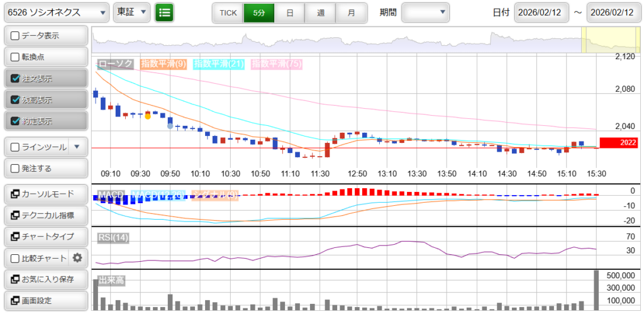This screenshot has height=314, width=644.
Task: Open チャートタイプ selection panel
Action: (45, 237)
